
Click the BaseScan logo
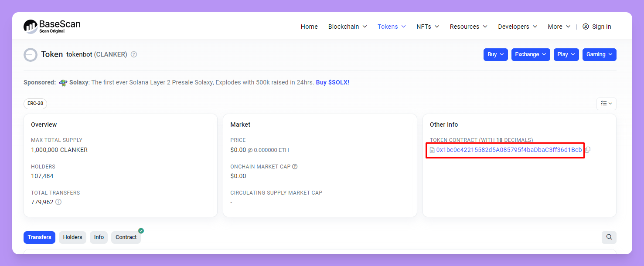tap(52, 26)
